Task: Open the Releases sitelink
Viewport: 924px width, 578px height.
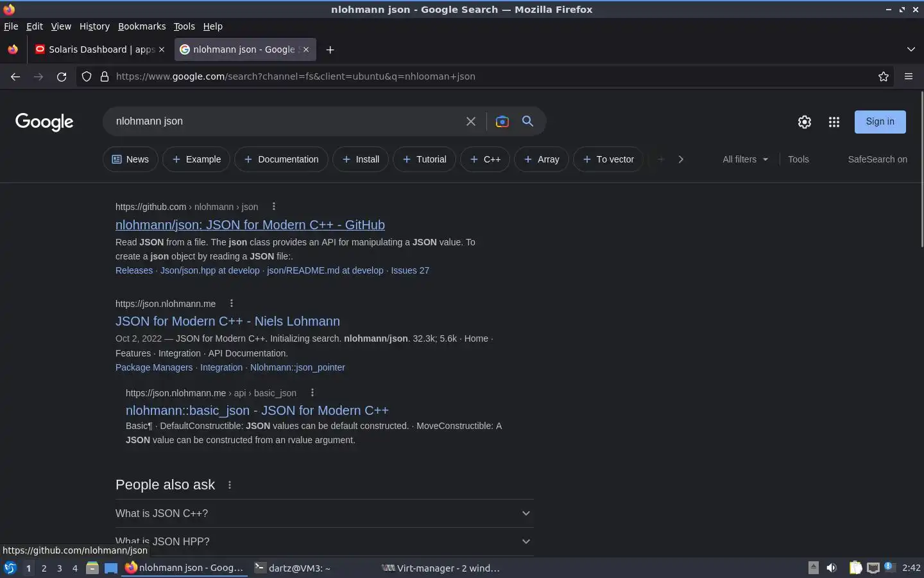Action: pyautogui.click(x=134, y=270)
